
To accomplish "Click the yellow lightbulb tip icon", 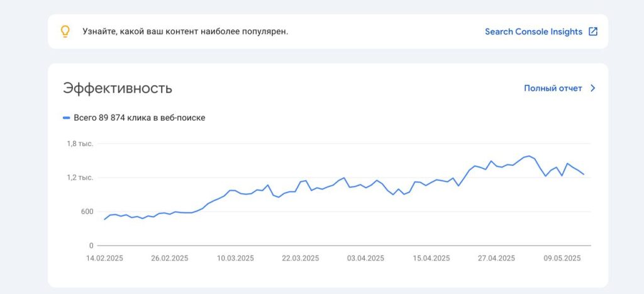I will point(65,31).
